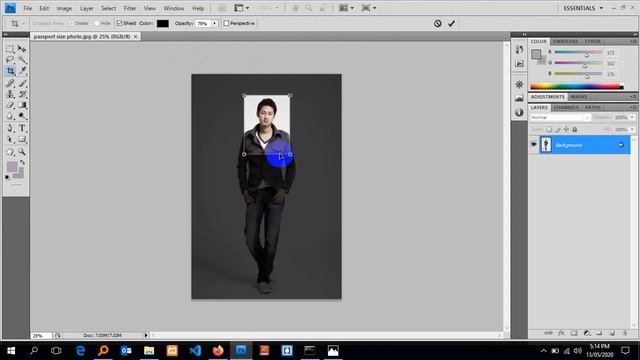This screenshot has width=640, height=360.
Task: Open the Actions panel icon
Action: click(519, 64)
